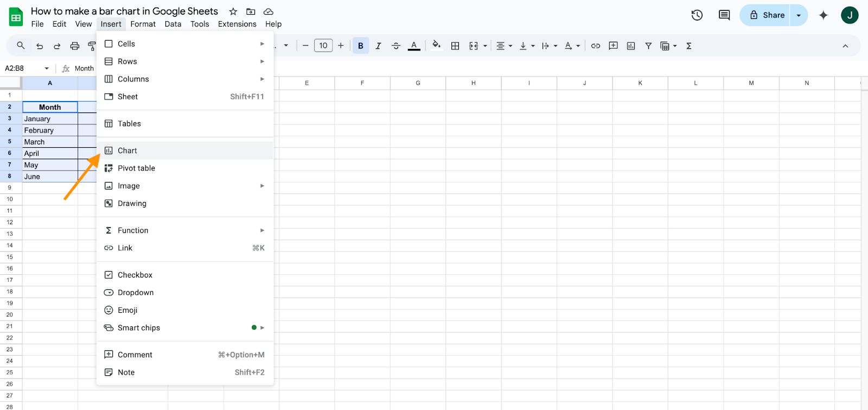The height and width of the screenshot is (410, 868).
Task: Increase font size with plus button
Action: [341, 46]
